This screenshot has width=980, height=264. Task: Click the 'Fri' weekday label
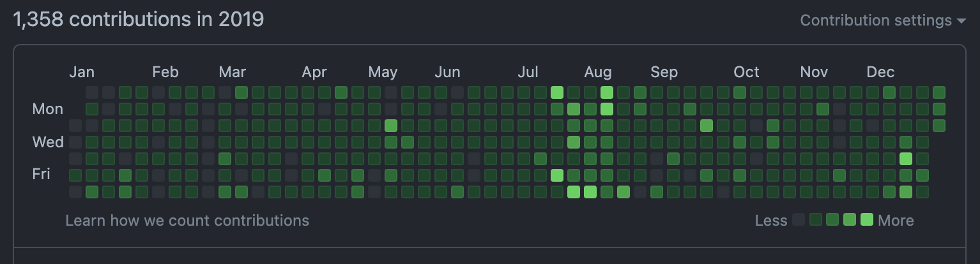pyautogui.click(x=42, y=173)
